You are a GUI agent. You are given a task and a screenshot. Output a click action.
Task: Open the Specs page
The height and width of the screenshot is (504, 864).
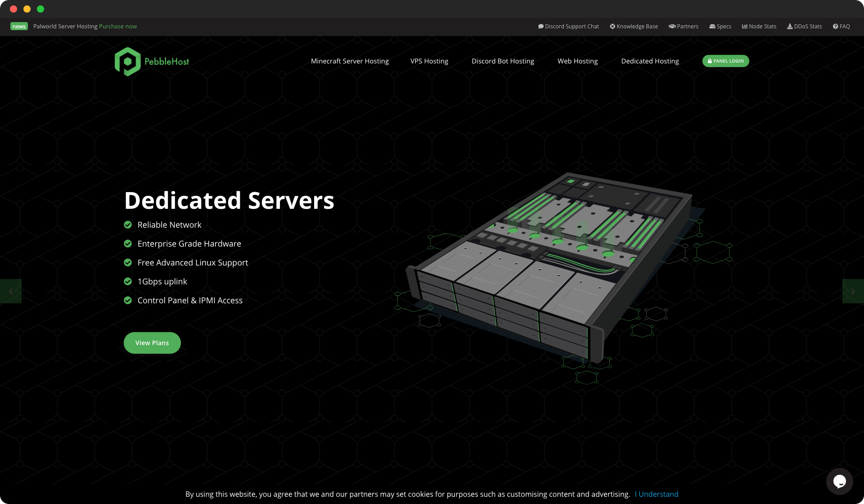tap(720, 27)
